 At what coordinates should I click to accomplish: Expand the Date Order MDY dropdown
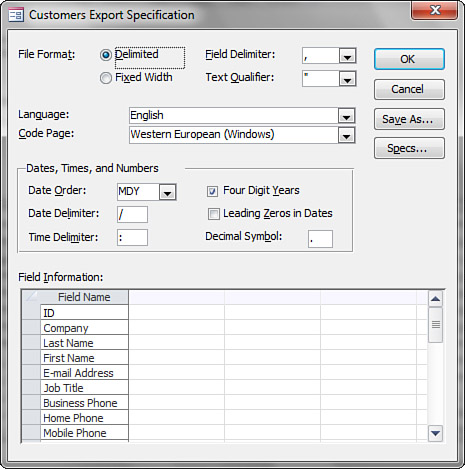pyautogui.click(x=167, y=192)
